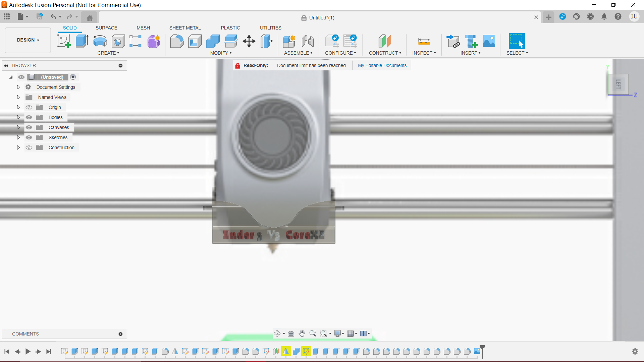Hide the Sketches folder
644x362 pixels.
point(29,137)
